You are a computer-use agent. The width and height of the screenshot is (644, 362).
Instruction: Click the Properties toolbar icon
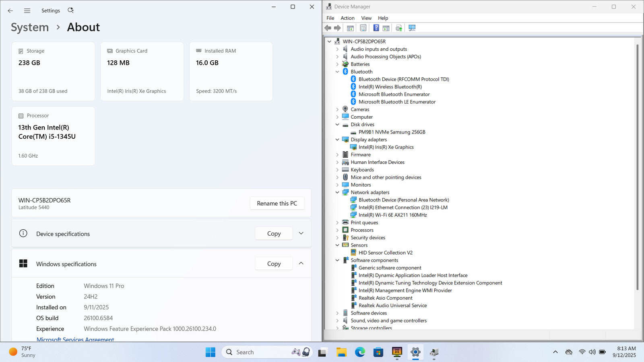click(x=363, y=28)
